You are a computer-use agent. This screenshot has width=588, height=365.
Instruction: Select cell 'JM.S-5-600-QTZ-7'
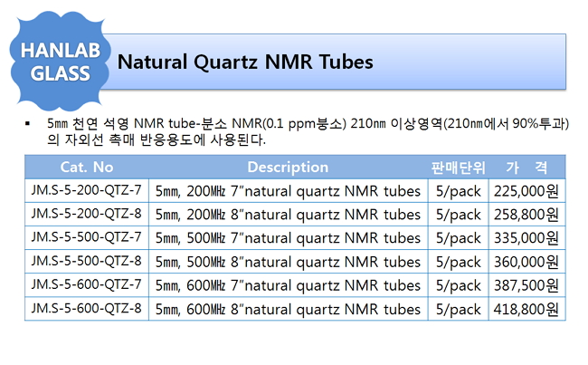point(86,284)
